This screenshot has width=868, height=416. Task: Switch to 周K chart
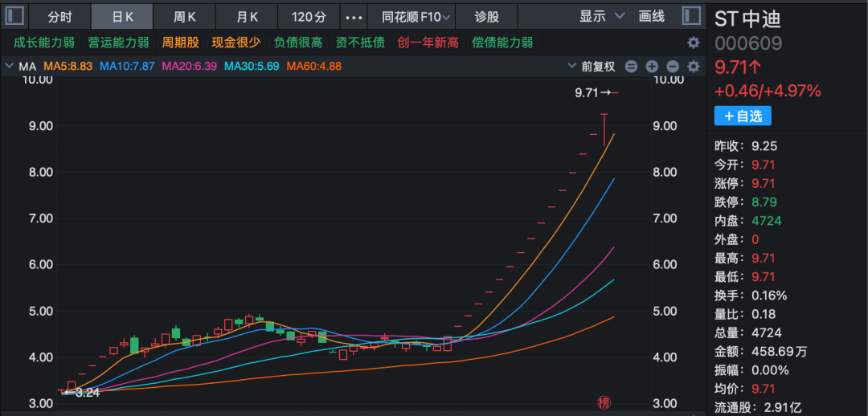click(x=184, y=17)
